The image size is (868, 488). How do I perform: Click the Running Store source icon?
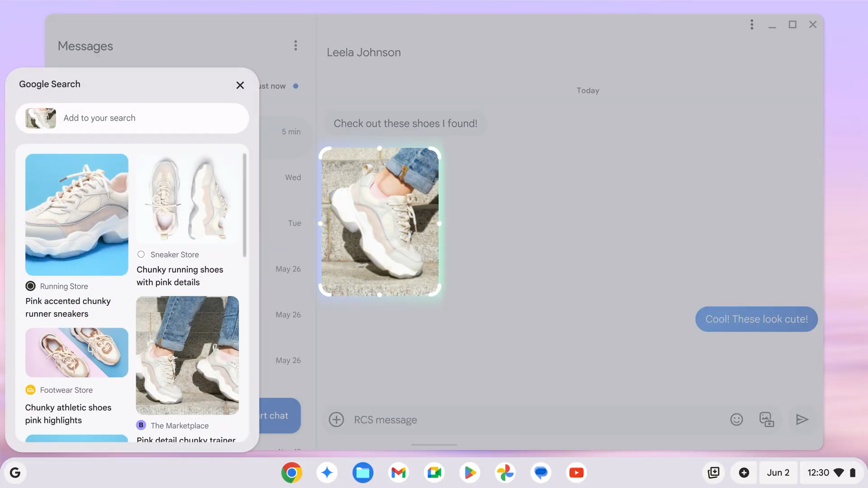[30, 286]
